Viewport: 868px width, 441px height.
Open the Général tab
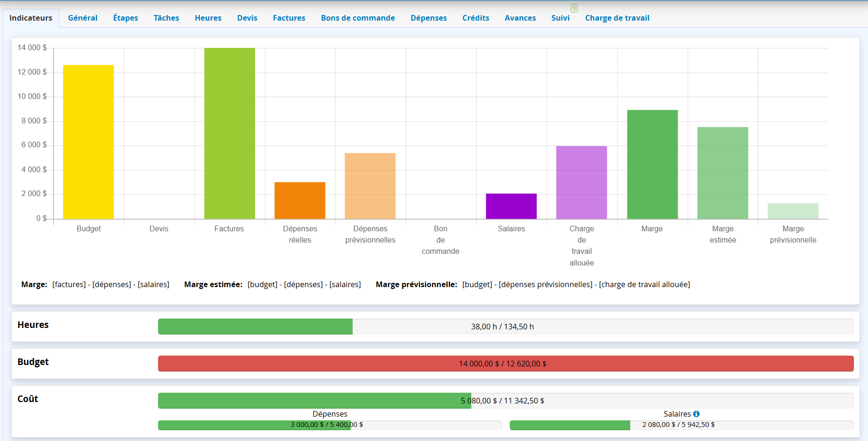pos(83,18)
